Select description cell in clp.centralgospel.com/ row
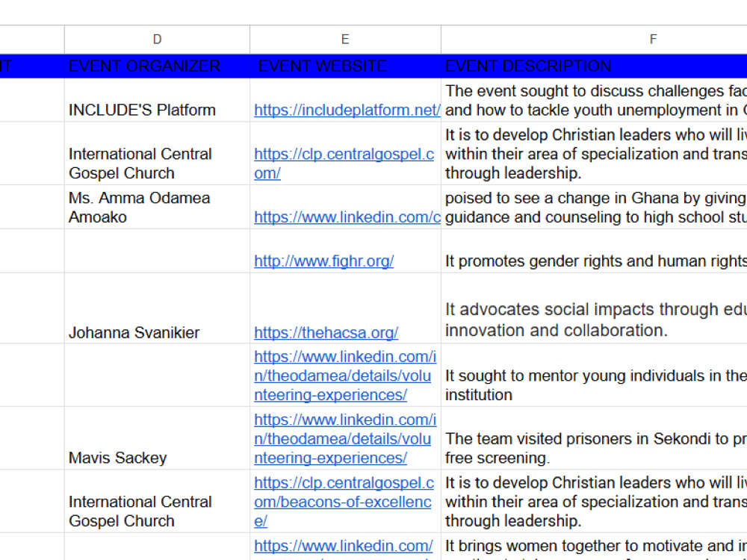The width and height of the screenshot is (747, 560). tap(594, 153)
